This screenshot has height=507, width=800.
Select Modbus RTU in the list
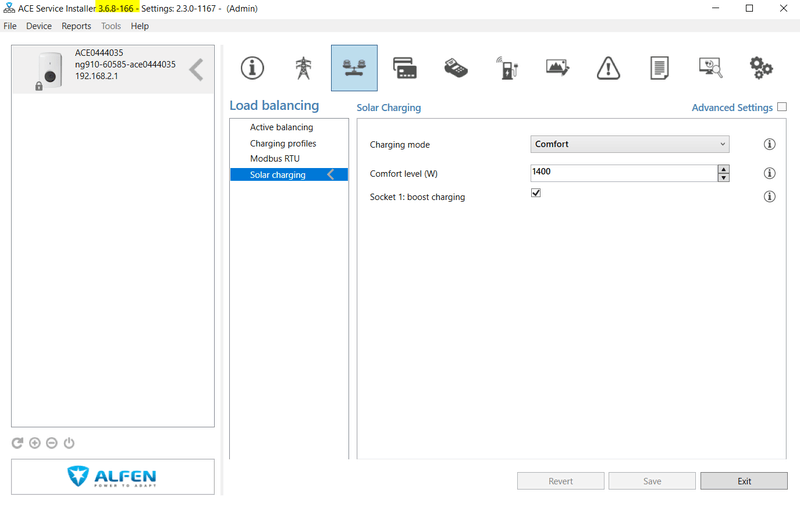click(x=274, y=159)
